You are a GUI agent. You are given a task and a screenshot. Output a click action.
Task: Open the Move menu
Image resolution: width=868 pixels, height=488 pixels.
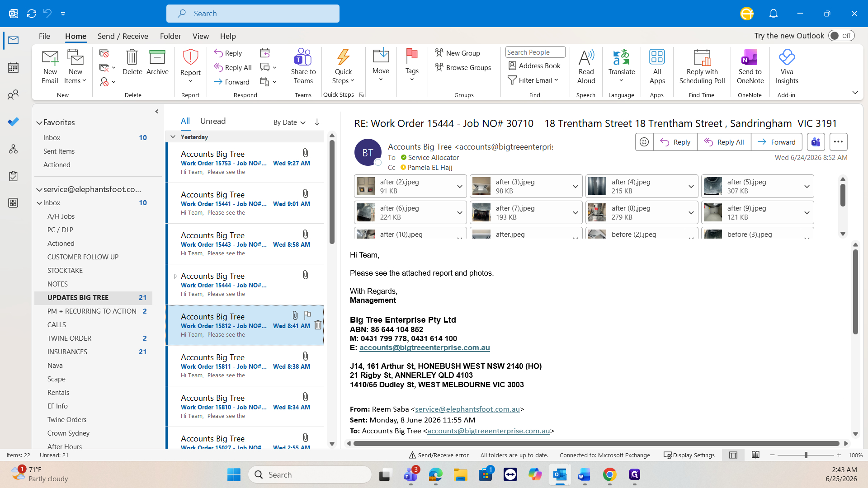tap(381, 65)
